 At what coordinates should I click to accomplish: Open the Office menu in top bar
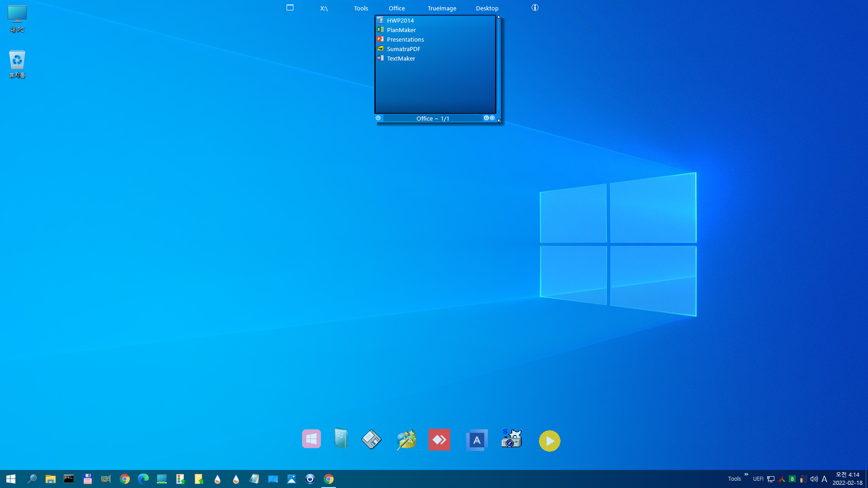[x=396, y=8]
